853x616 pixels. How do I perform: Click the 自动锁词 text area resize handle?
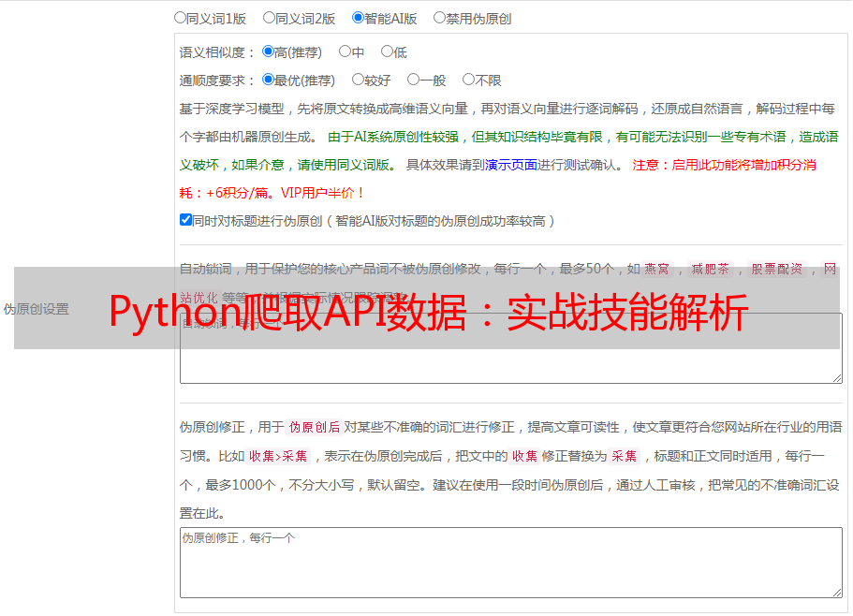click(836, 377)
